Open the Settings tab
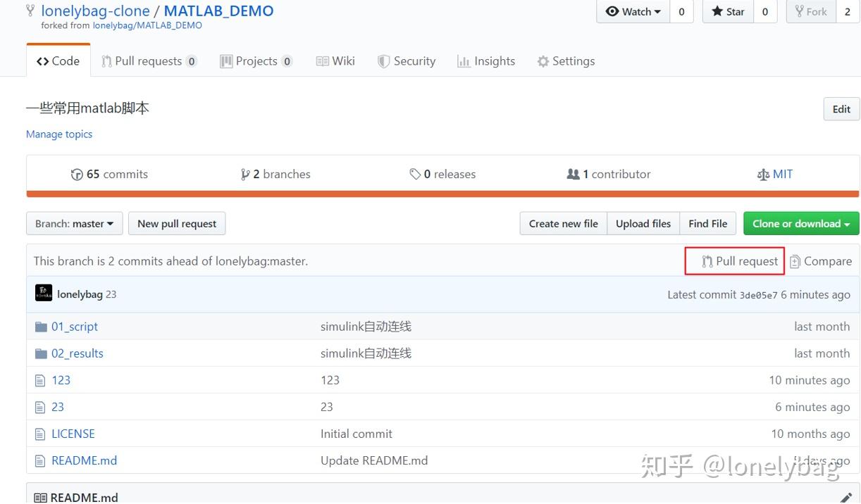The image size is (861, 504). (566, 61)
